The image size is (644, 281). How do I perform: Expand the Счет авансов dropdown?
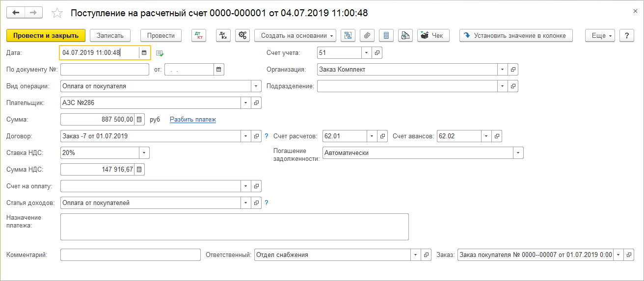tap(486, 136)
